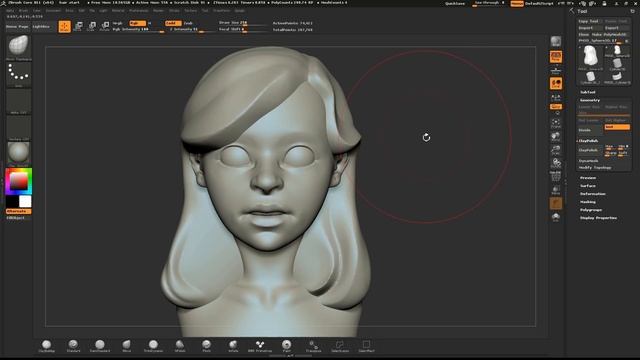Expand the Preview section

coord(588,178)
